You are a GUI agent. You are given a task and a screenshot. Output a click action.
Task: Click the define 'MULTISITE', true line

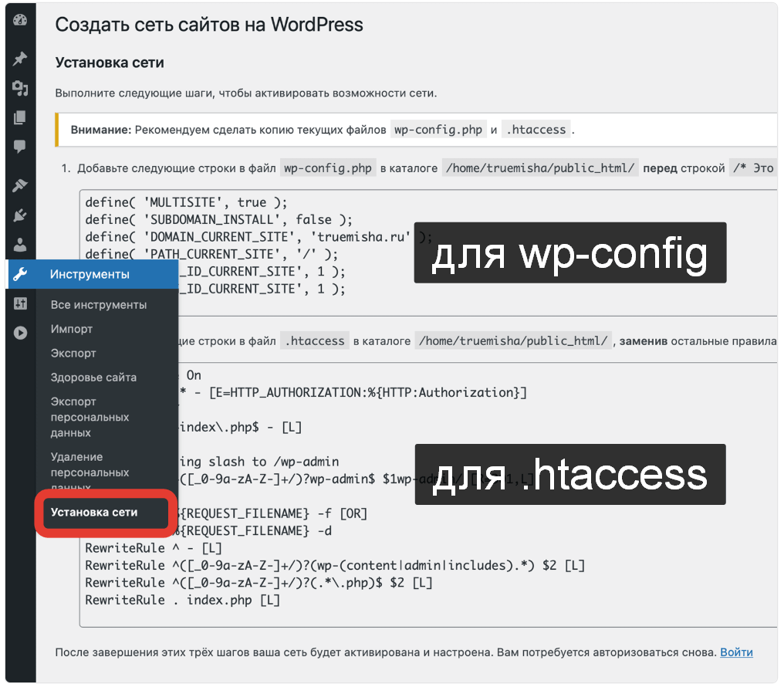pyautogui.click(x=186, y=202)
